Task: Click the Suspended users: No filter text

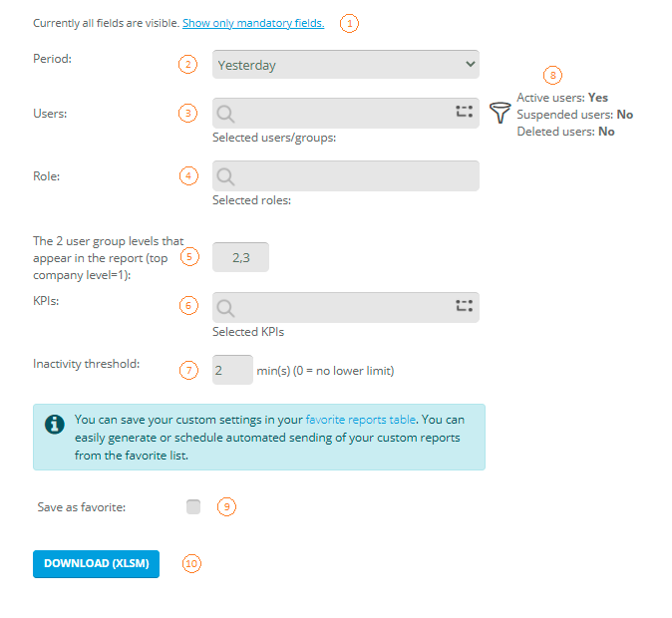Action: coord(574,115)
